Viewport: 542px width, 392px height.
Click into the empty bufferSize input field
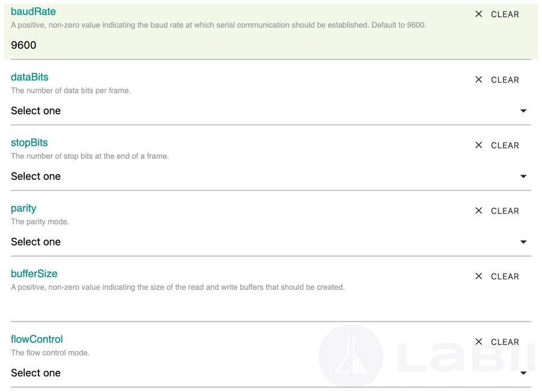tap(241, 308)
